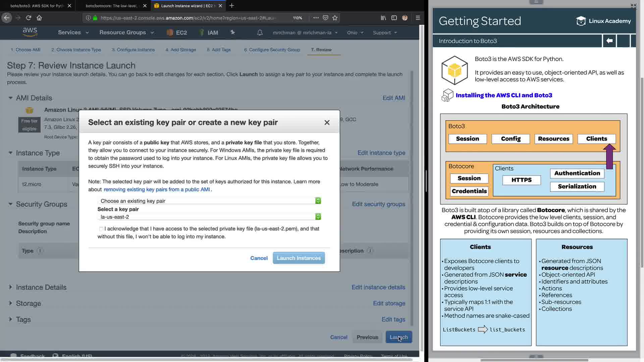Open the Firefox library icon
This screenshot has width=644, height=362.
tap(383, 18)
